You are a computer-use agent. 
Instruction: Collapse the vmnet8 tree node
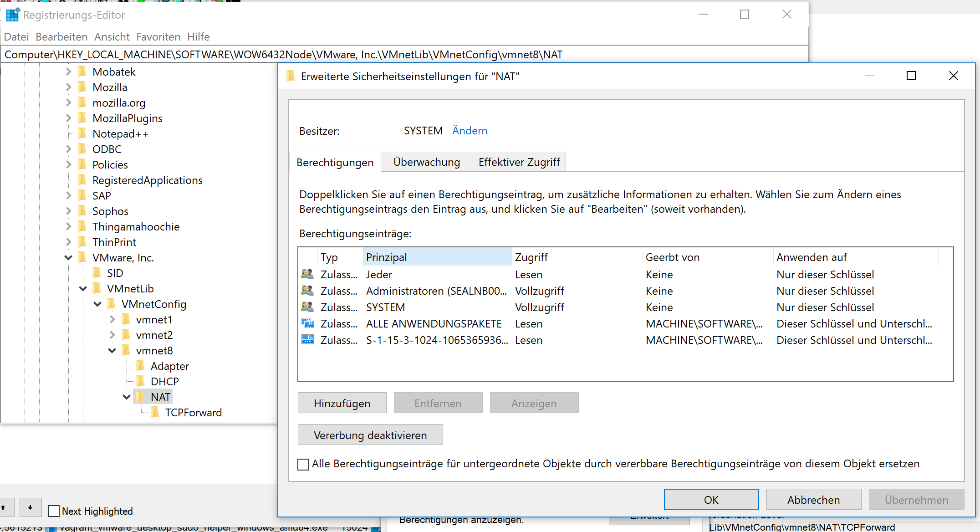click(112, 350)
